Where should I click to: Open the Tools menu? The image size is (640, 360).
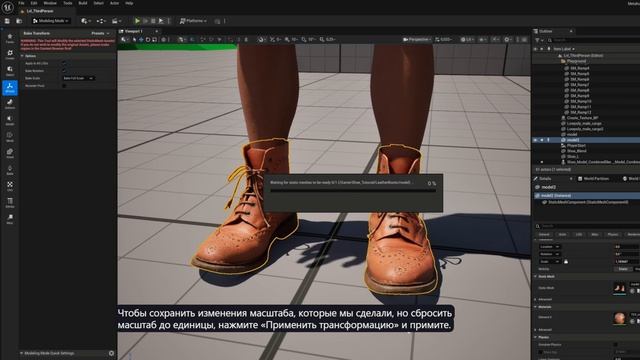point(68,3)
